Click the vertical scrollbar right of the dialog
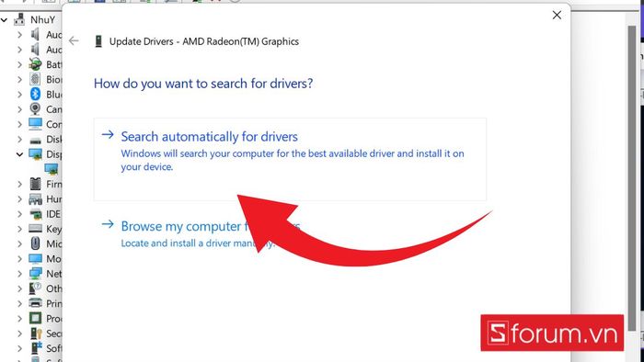 633,178
